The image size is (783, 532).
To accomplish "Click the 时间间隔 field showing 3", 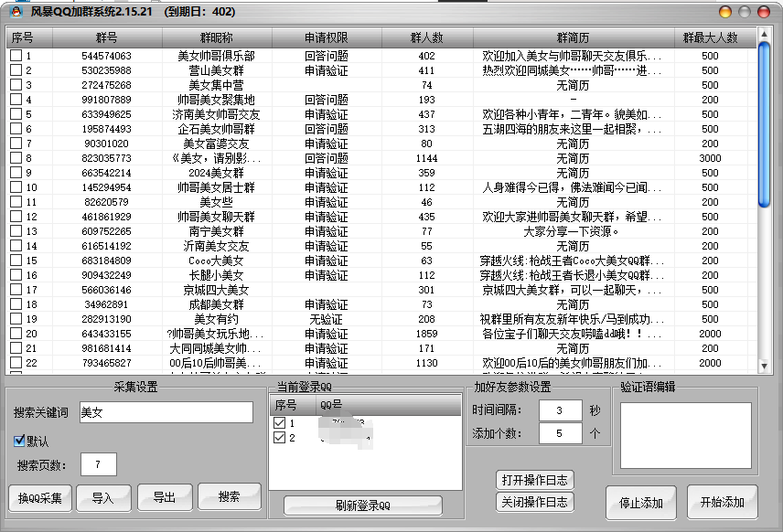I will (561, 410).
